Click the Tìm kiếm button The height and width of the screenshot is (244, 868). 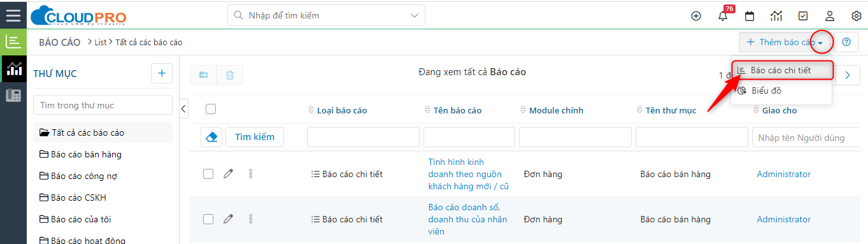pyautogui.click(x=255, y=136)
